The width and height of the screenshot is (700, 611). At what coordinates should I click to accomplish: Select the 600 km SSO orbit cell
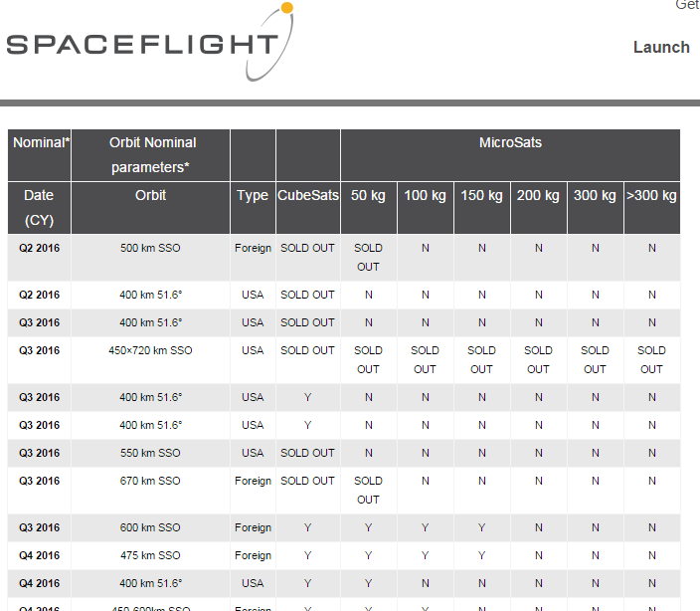pos(150,527)
